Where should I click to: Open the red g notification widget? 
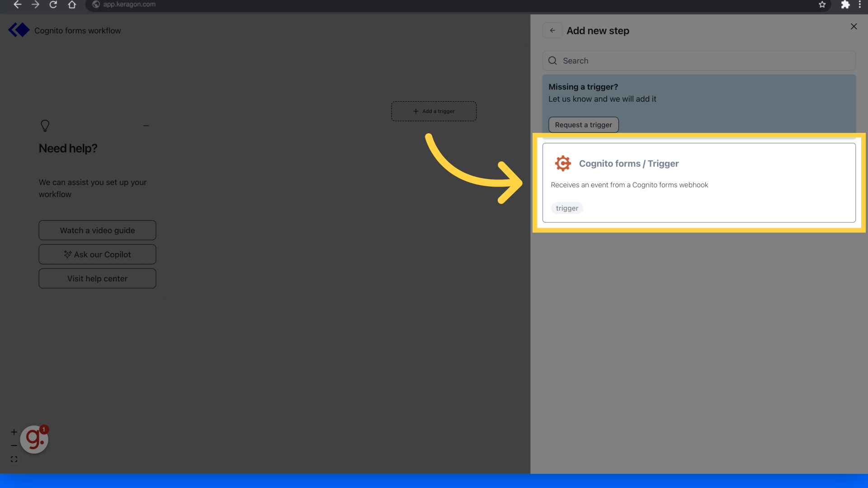click(x=34, y=439)
